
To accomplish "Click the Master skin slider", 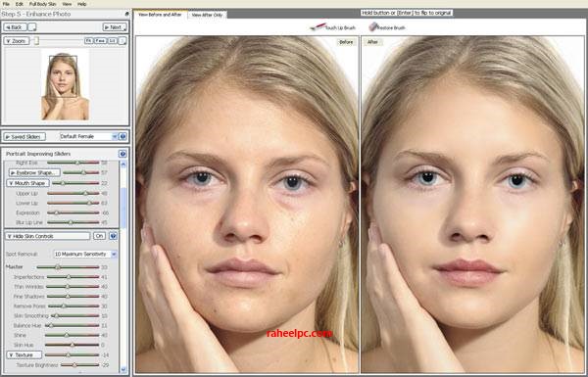I will point(68,267).
